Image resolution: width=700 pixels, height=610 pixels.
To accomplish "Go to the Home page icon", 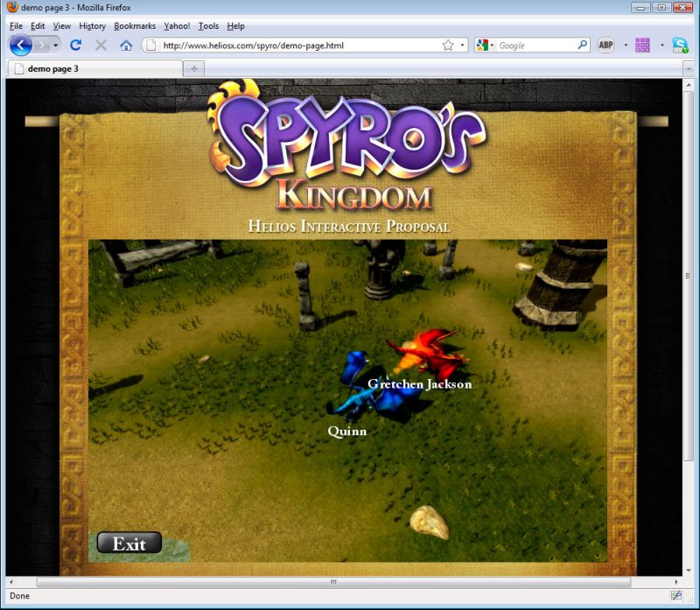I will point(126,46).
